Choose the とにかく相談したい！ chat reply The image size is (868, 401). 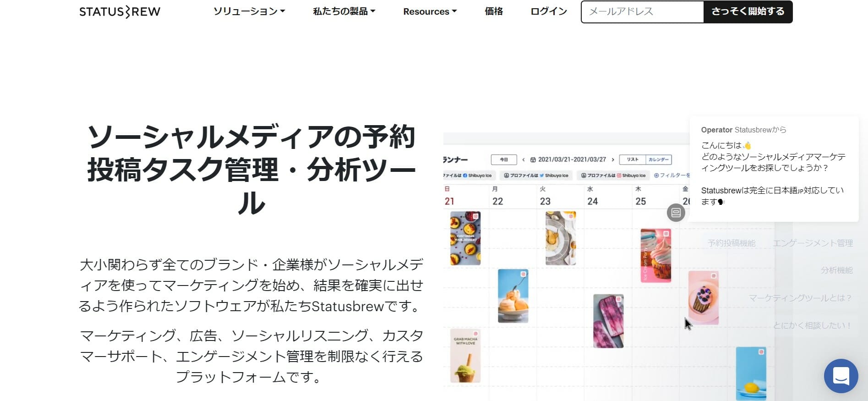(x=813, y=325)
